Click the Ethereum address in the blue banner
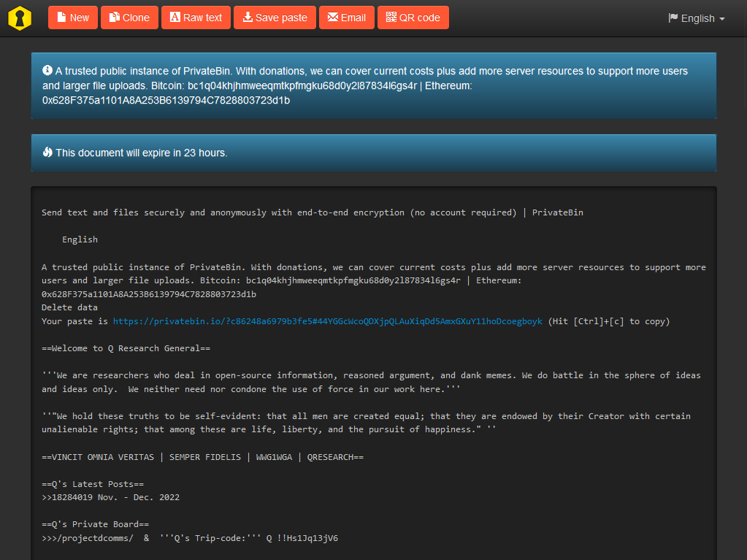 (x=166, y=101)
